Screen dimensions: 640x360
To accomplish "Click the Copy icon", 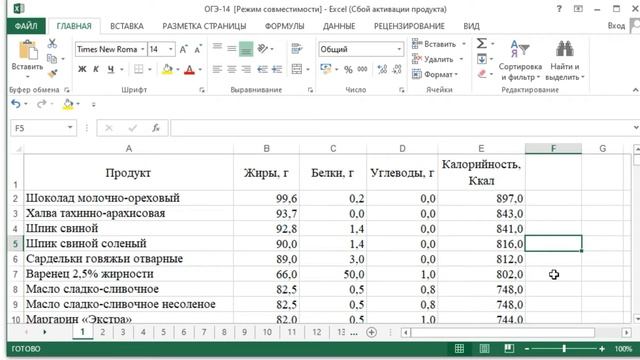I will pyautogui.click(x=52, y=58).
